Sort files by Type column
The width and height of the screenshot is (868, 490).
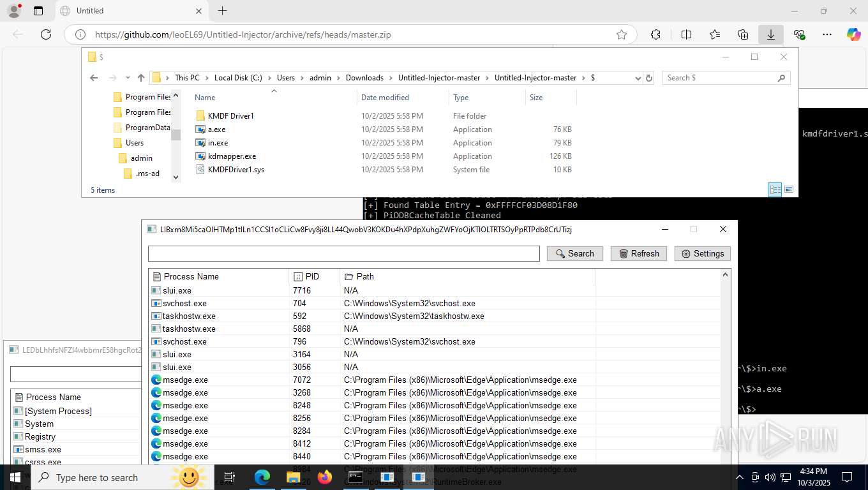[486, 98]
